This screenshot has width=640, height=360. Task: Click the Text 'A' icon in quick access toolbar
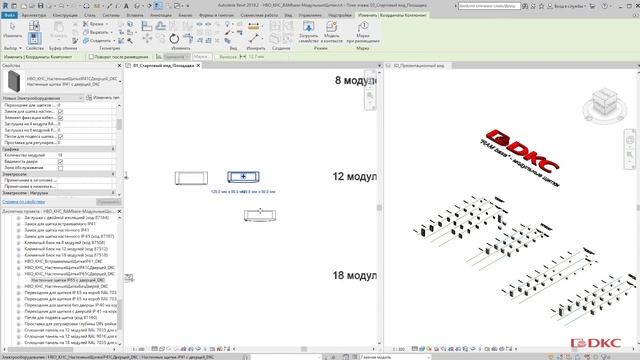[x=126, y=6]
